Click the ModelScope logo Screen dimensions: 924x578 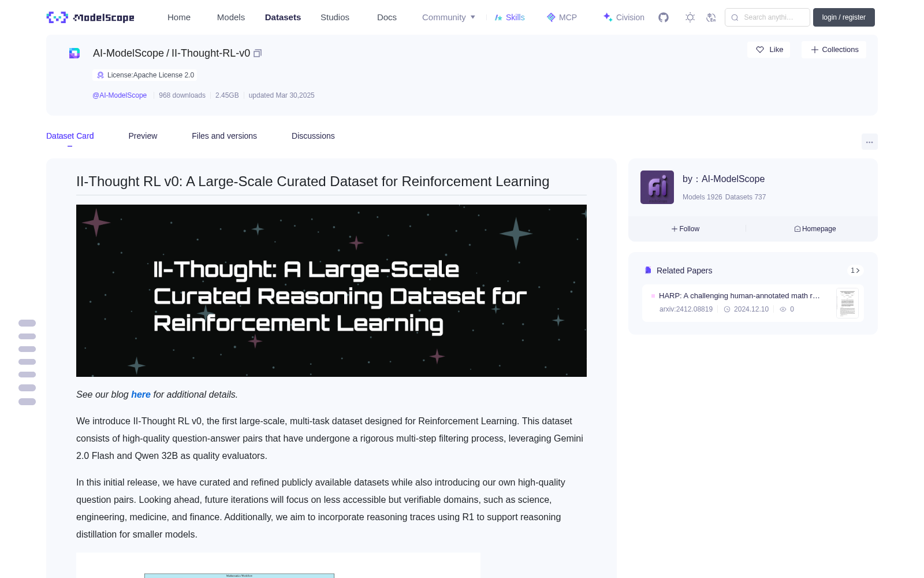coord(91,17)
